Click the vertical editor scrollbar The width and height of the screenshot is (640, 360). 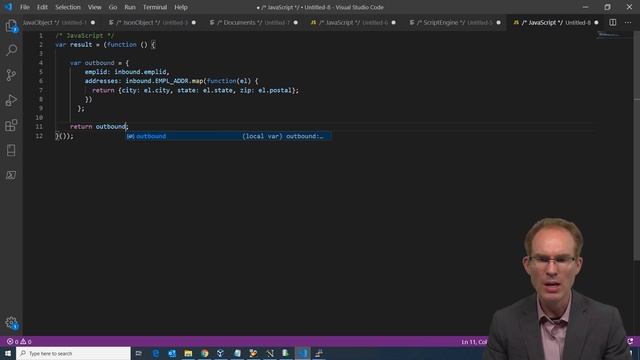pyautogui.click(x=636, y=145)
